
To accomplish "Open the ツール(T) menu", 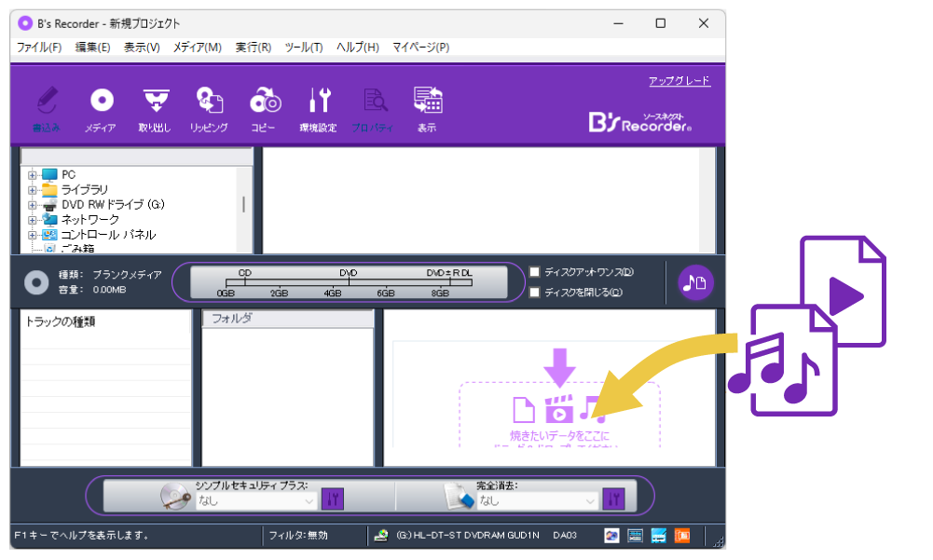I will pos(304,48).
